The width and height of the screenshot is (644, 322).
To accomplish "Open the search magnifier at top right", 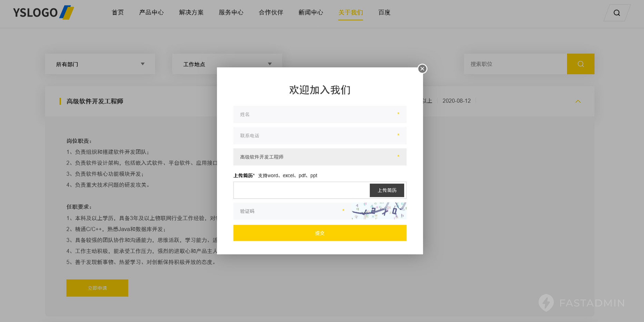I will tap(616, 13).
